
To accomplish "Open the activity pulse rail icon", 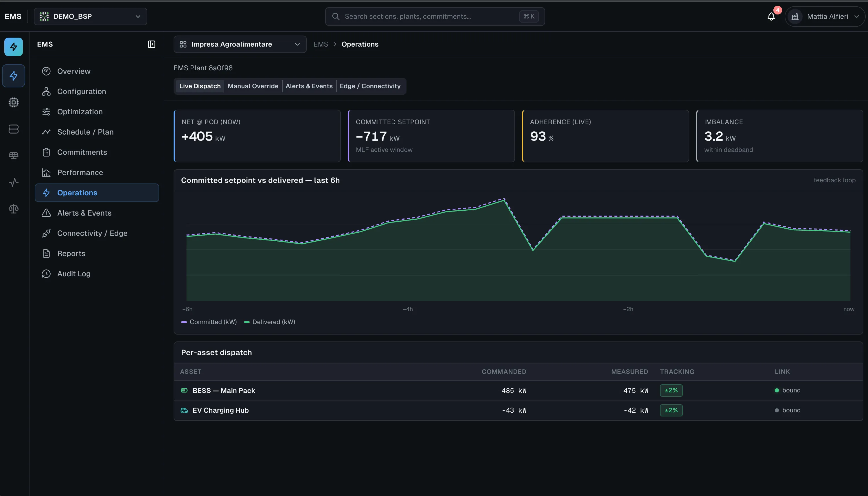I will 14,182.
